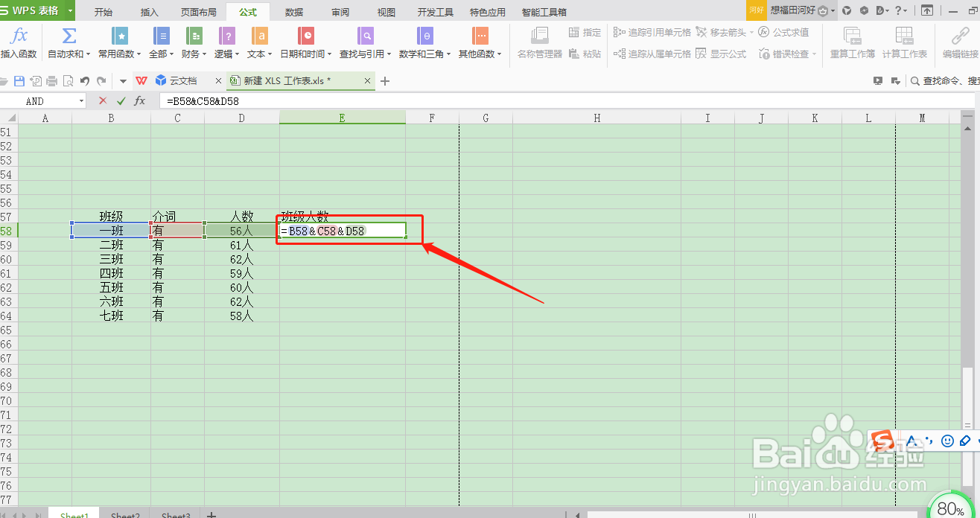Add a new worksheet with plus button
The image size is (980, 518).
pos(211,515)
